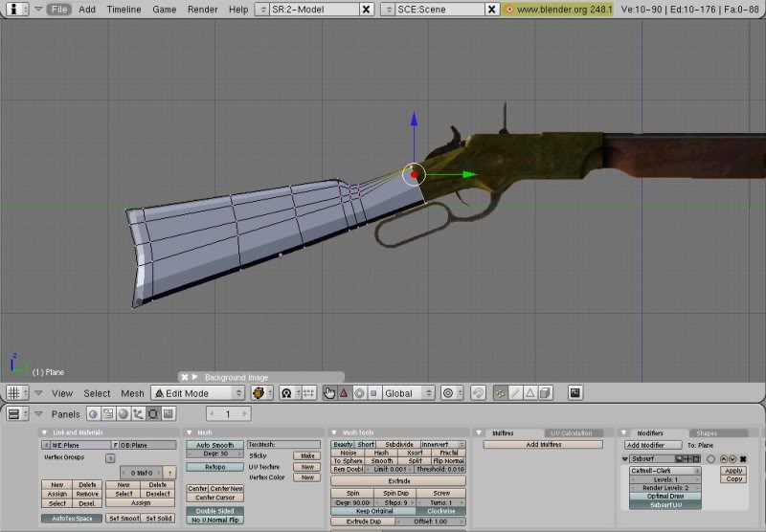The height and width of the screenshot is (532, 766).
Task: Click Add Modifier button
Action: [x=653, y=445]
